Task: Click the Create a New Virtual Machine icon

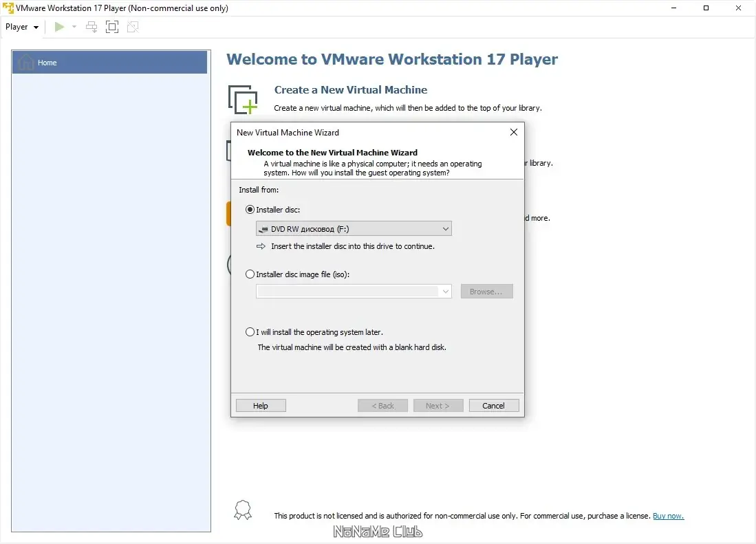Action: pyautogui.click(x=243, y=99)
